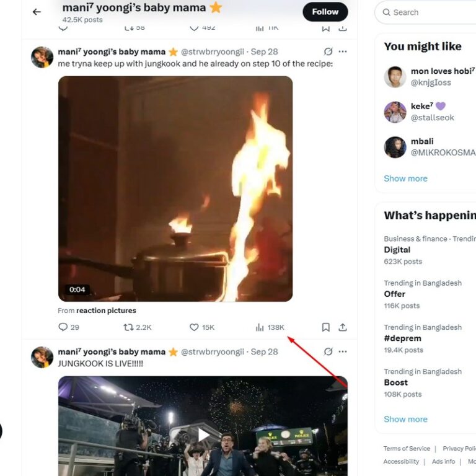This screenshot has height=476, width=476.
Task: Open the Digital trending topic
Action: (397, 250)
